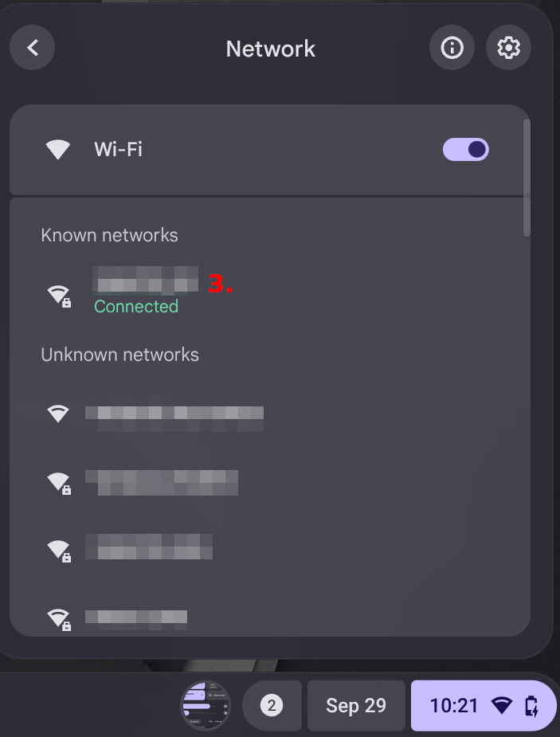Select the last partially visible network

136,617
